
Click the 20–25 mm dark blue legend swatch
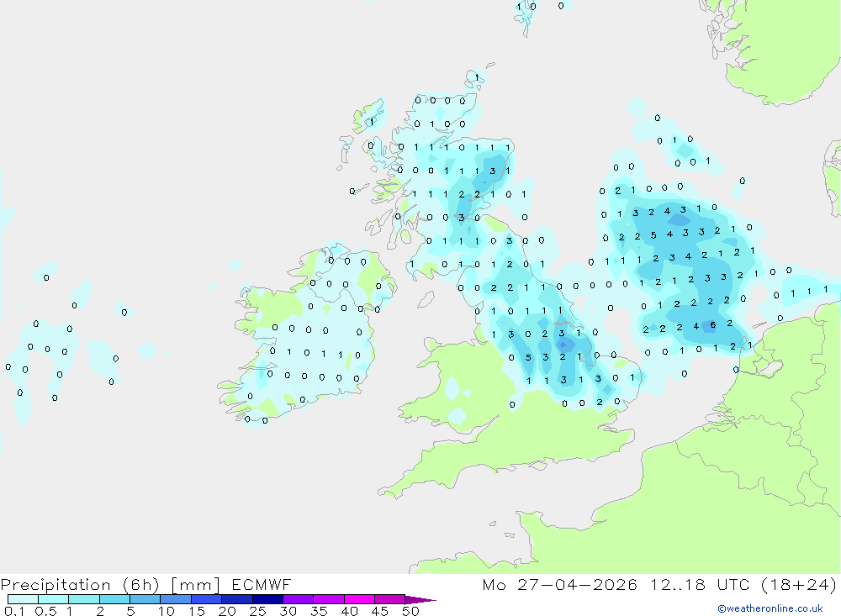236,599
